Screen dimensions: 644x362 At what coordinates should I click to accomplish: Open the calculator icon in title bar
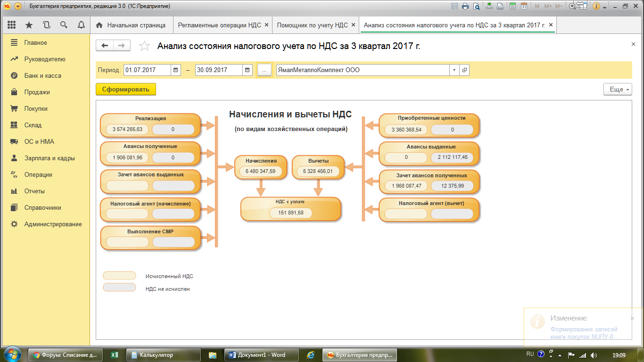512,7
